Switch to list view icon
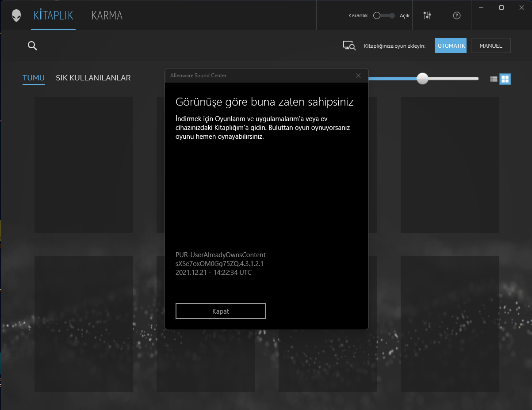The width and height of the screenshot is (532, 410). coord(494,79)
